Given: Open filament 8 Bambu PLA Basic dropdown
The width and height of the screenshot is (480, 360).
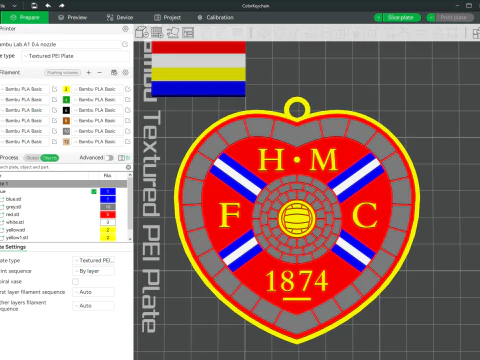Looking at the screenshot, I should click(x=97, y=120).
